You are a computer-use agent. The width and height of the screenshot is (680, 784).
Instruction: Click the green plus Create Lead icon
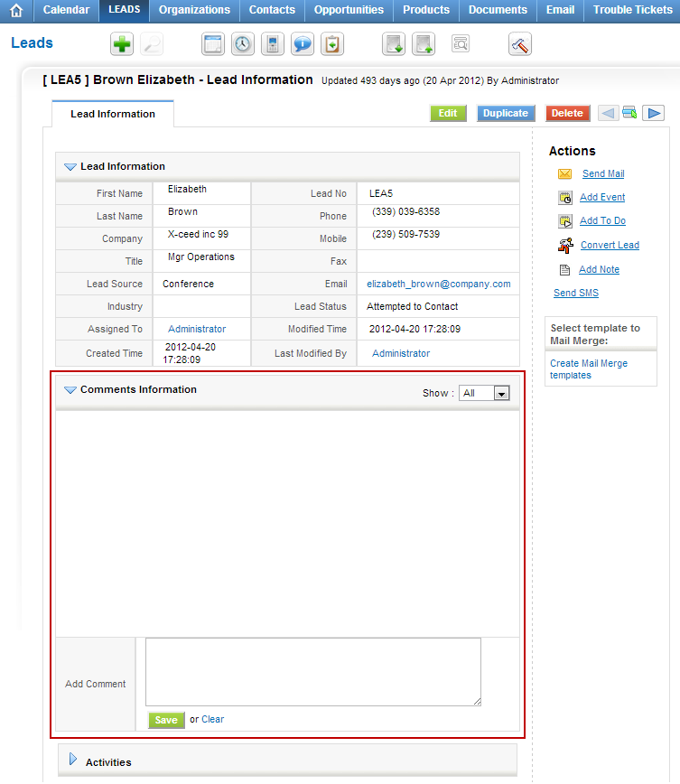pyautogui.click(x=122, y=43)
